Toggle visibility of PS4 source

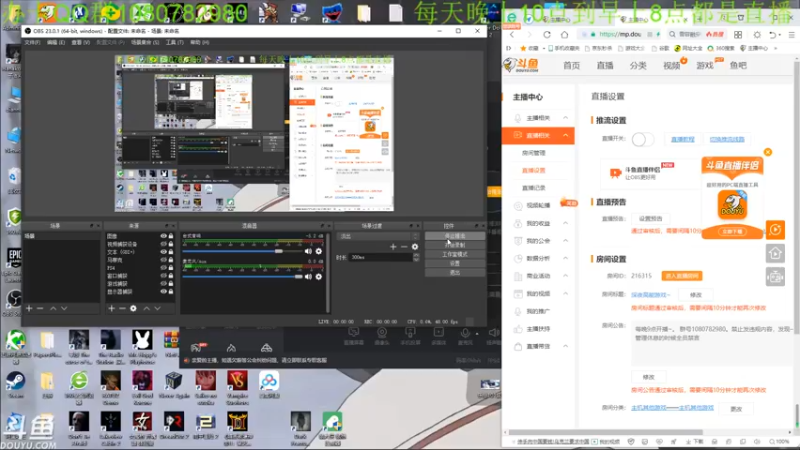pos(163,267)
